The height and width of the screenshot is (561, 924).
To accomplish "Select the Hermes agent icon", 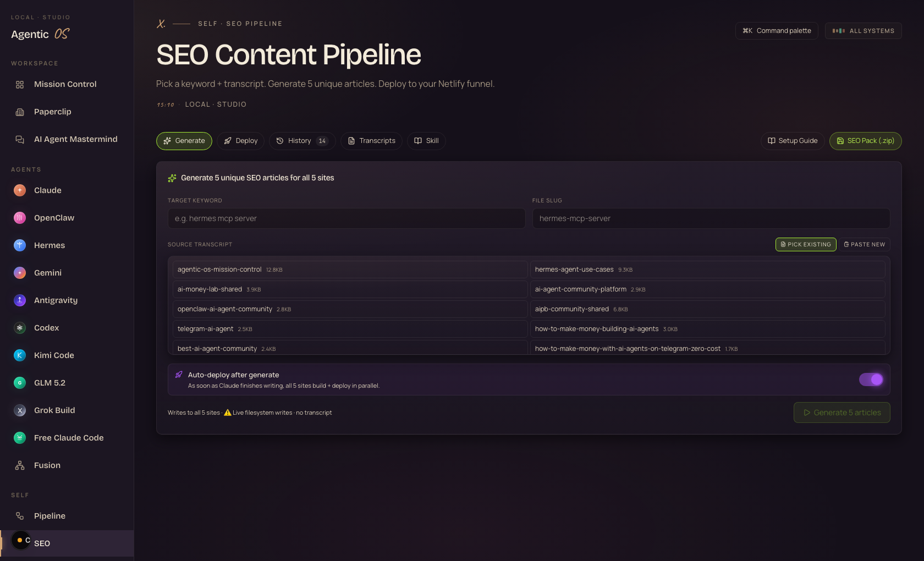I will pos(20,245).
